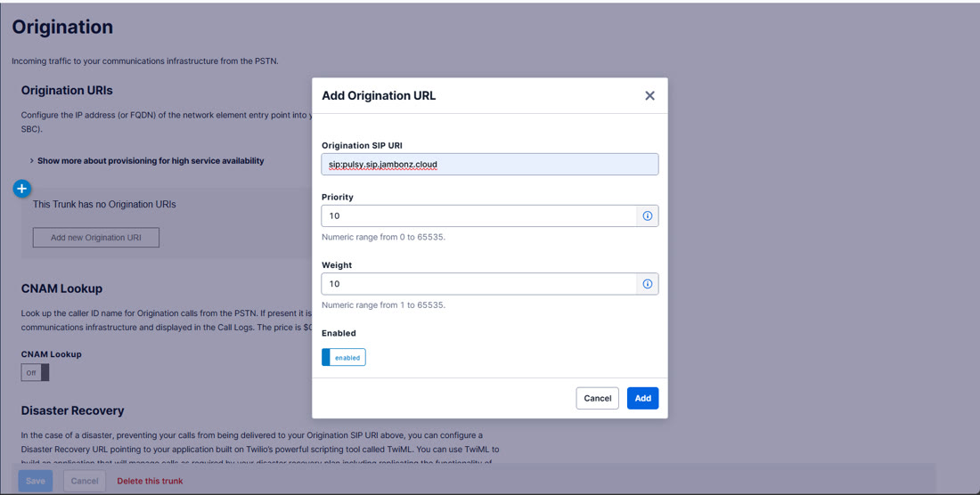Click the Add button
Image resolution: width=980 pixels, height=495 pixels.
click(x=642, y=398)
